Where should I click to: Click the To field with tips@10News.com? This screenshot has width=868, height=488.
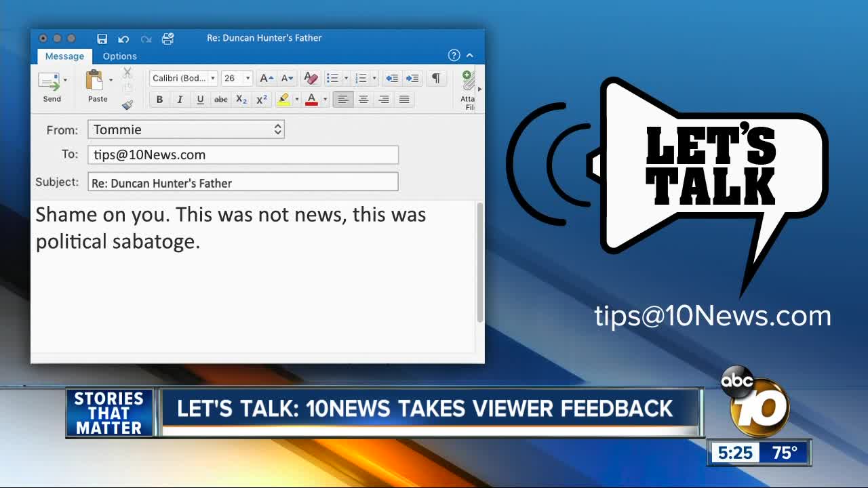point(243,155)
